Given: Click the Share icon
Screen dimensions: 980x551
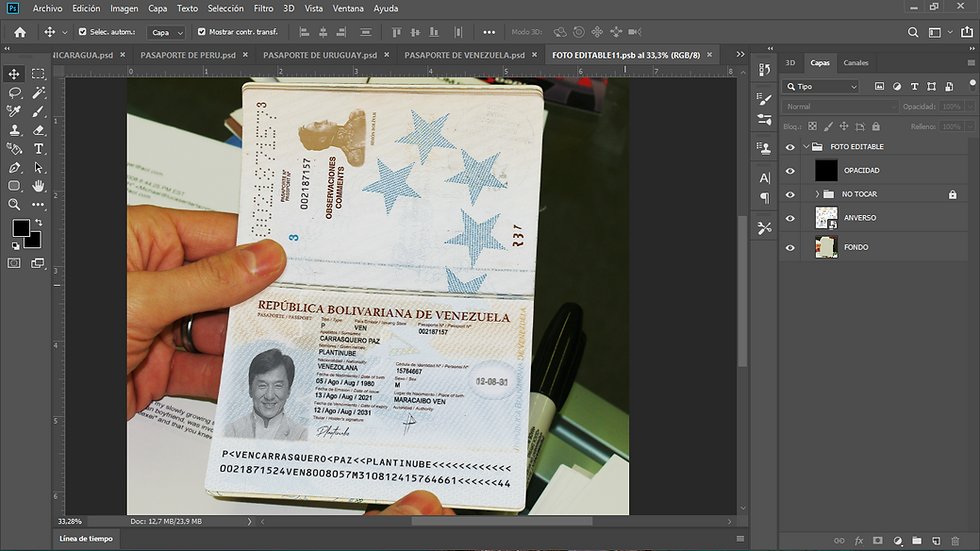Looking at the screenshot, I should pos(967,32).
